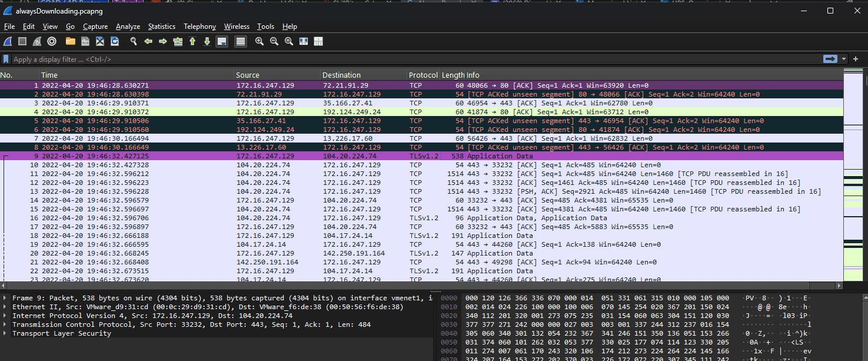Expand the Frame 9 details
868x361 pixels.
click(x=5, y=298)
